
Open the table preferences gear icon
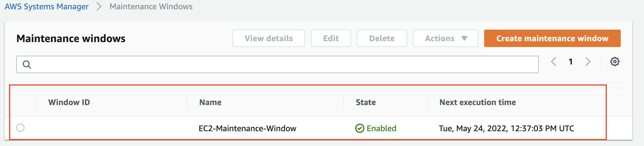pyautogui.click(x=615, y=62)
